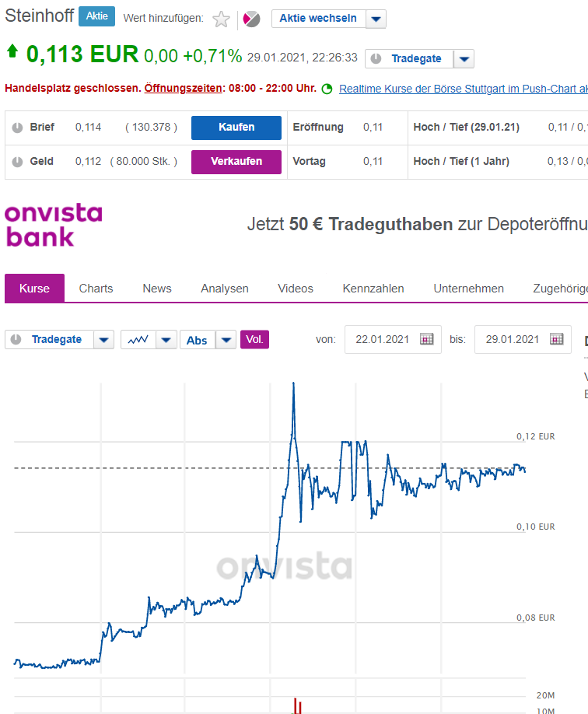The image size is (588, 714).
Task: Open the Öffnungszeiten link
Action: (x=183, y=89)
